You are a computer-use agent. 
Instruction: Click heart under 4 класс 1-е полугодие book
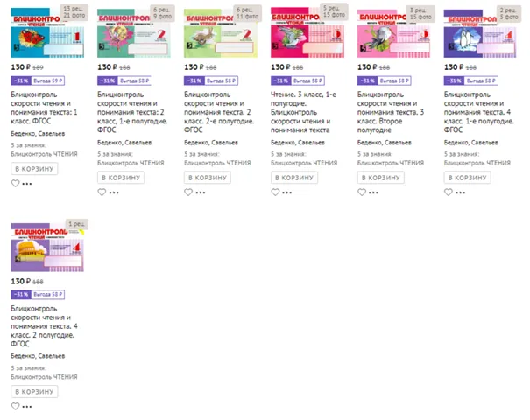449,192
